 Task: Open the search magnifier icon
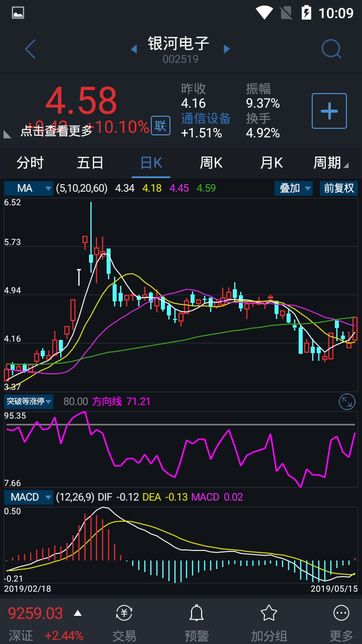pos(331,49)
